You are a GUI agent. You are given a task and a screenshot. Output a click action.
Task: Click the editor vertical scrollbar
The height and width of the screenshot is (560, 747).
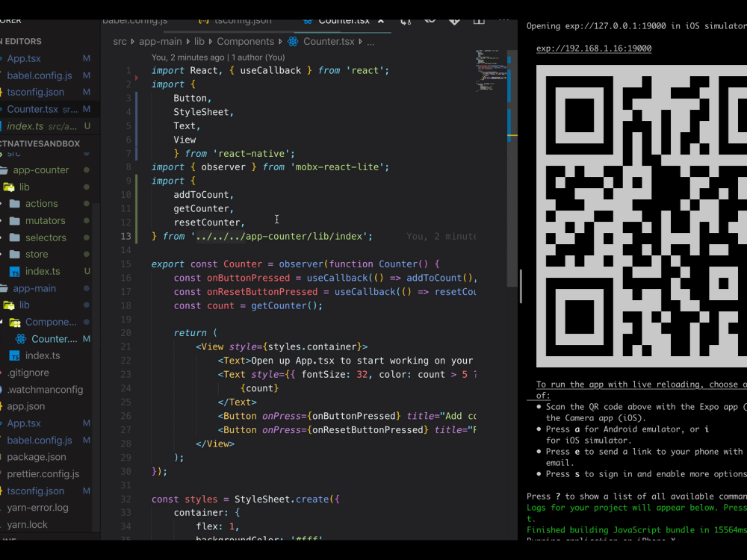512,167
